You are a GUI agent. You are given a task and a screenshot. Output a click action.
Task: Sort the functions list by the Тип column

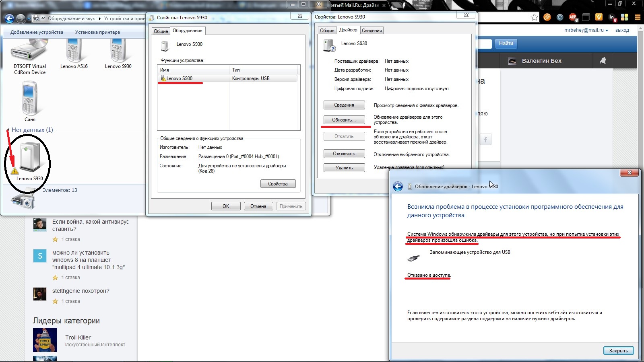(264, 70)
